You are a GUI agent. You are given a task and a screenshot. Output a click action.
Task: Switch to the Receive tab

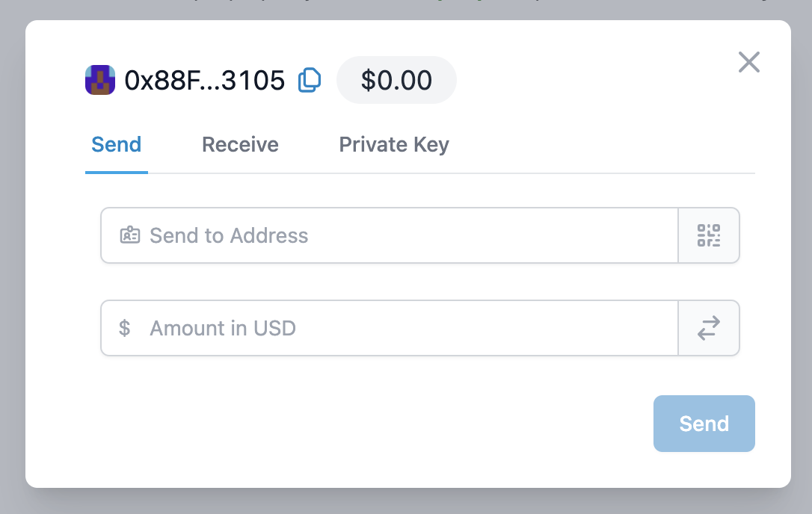[240, 144]
